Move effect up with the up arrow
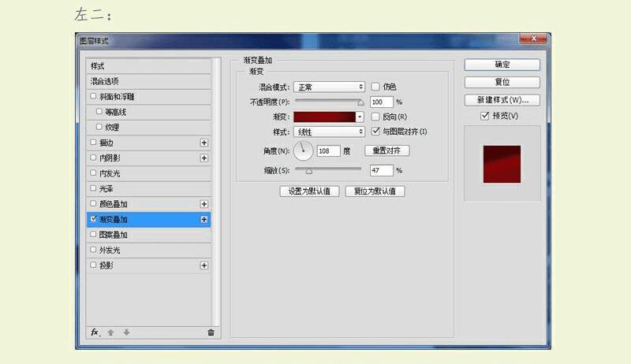This screenshot has height=364, width=631. (x=110, y=332)
